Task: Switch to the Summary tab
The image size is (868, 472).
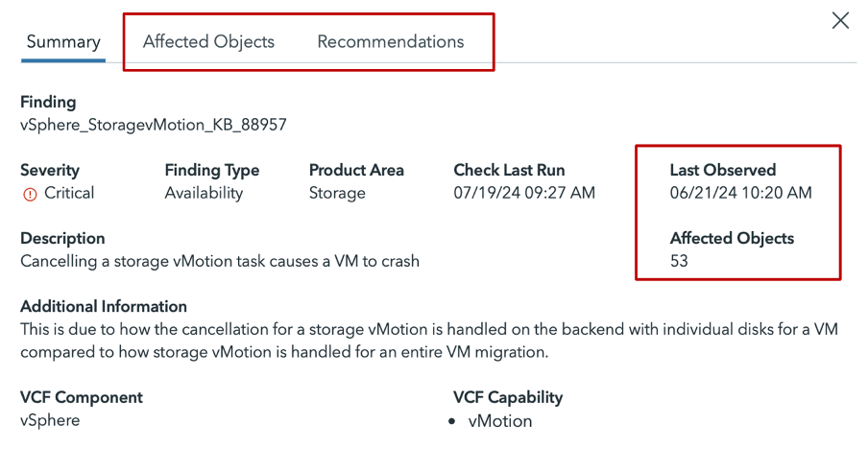Action: [63, 42]
